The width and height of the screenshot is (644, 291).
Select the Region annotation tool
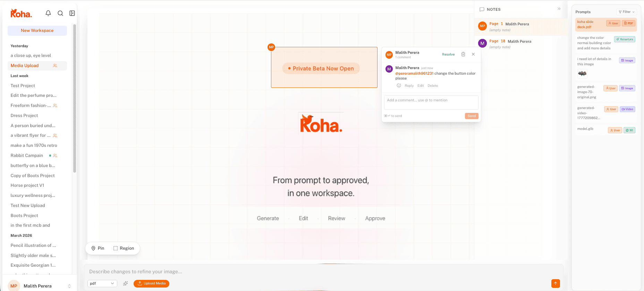click(x=124, y=248)
